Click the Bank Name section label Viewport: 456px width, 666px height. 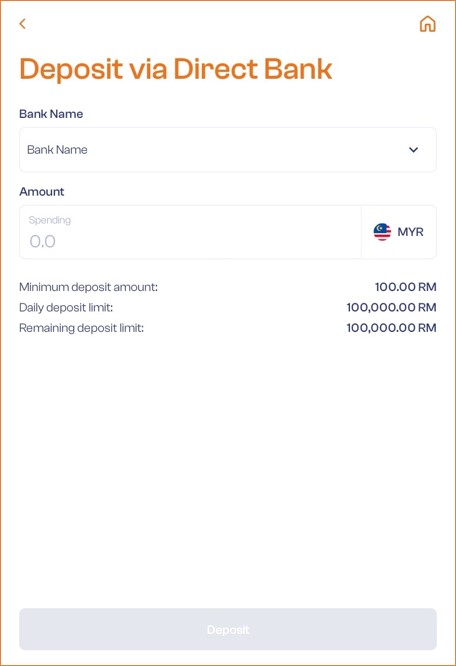(x=51, y=114)
